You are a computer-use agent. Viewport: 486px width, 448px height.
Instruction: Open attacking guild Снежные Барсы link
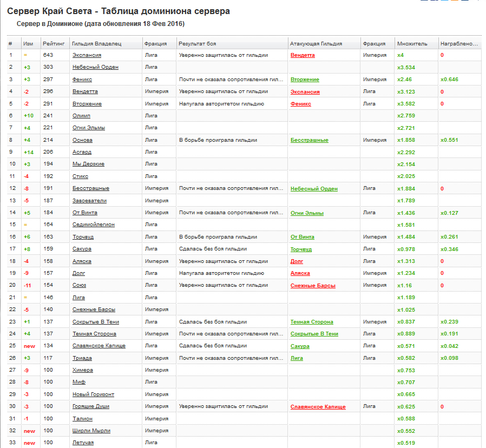click(x=313, y=286)
